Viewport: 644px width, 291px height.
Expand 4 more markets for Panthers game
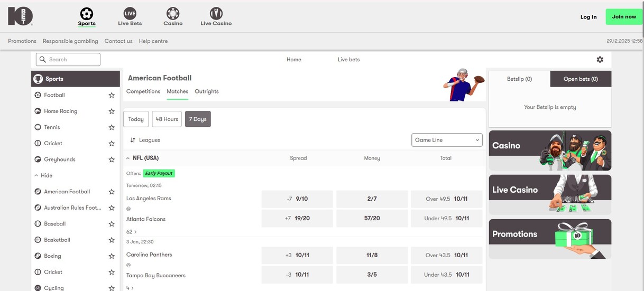[x=130, y=288]
